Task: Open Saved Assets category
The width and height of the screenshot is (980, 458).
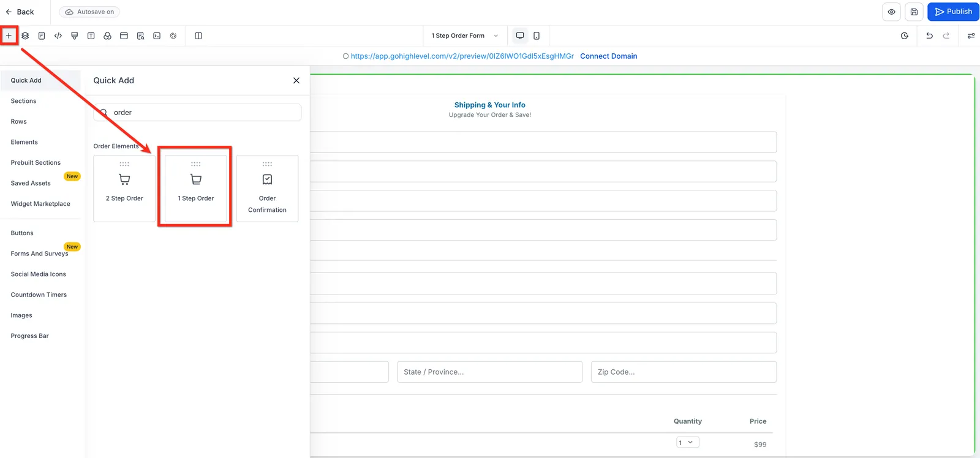Action: click(31, 183)
